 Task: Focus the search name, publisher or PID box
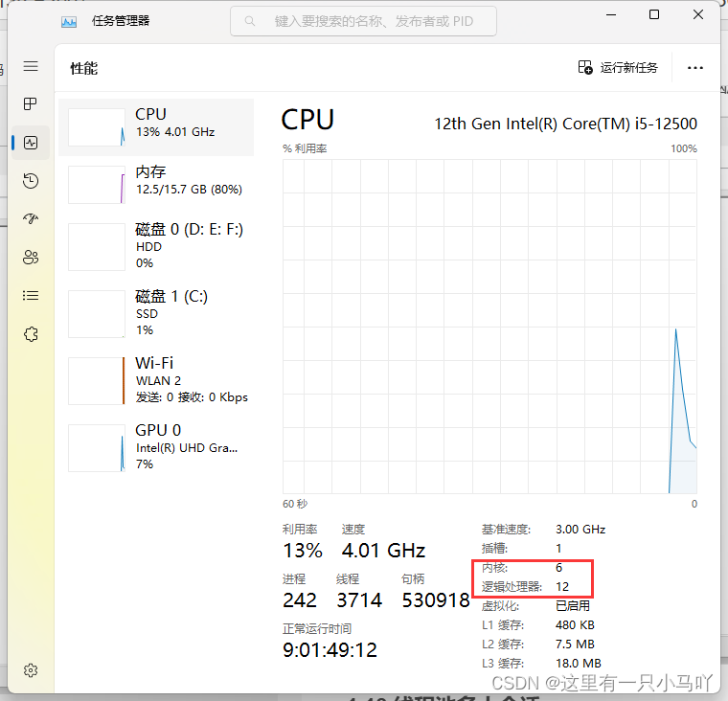point(363,21)
